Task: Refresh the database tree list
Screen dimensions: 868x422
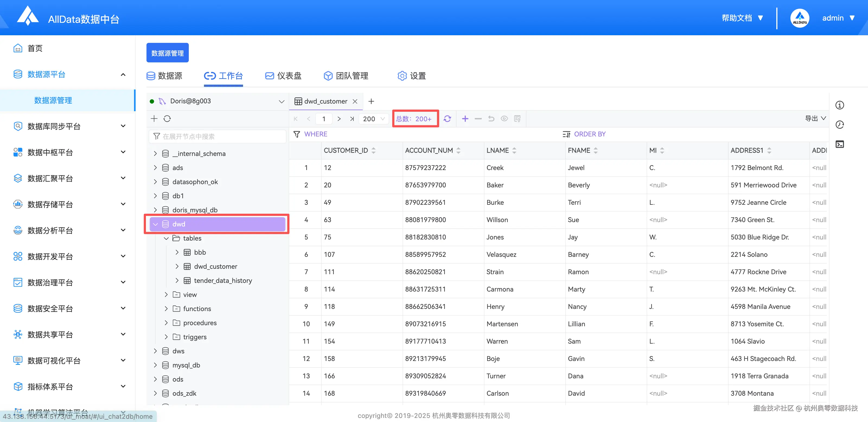Action: coord(167,119)
